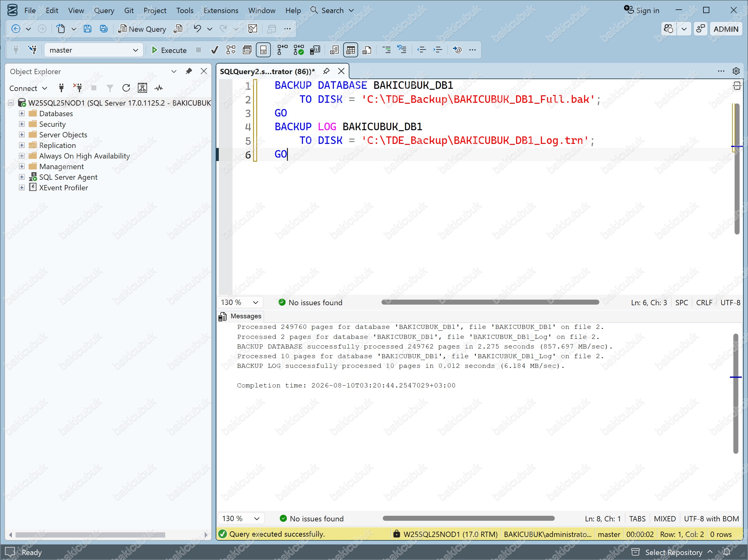Screen dimensions: 748x560
Task: Open the Extensions menu
Action: click(221, 11)
